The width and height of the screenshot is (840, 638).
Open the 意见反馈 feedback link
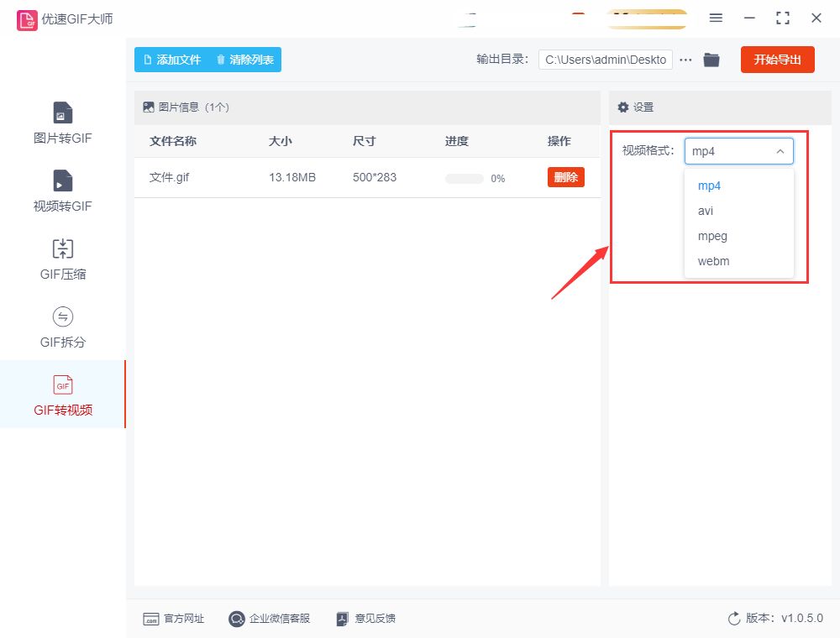(366, 619)
